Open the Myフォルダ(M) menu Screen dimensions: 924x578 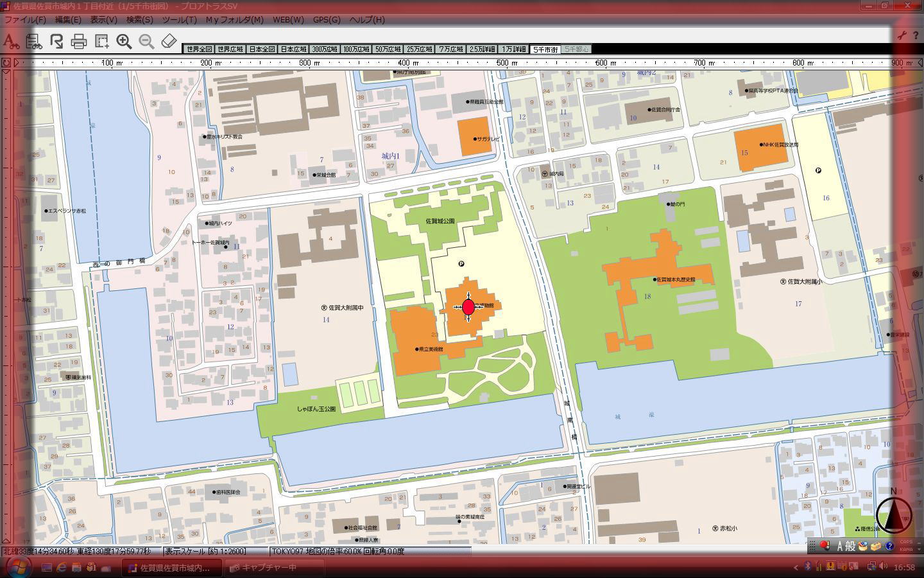pos(234,19)
